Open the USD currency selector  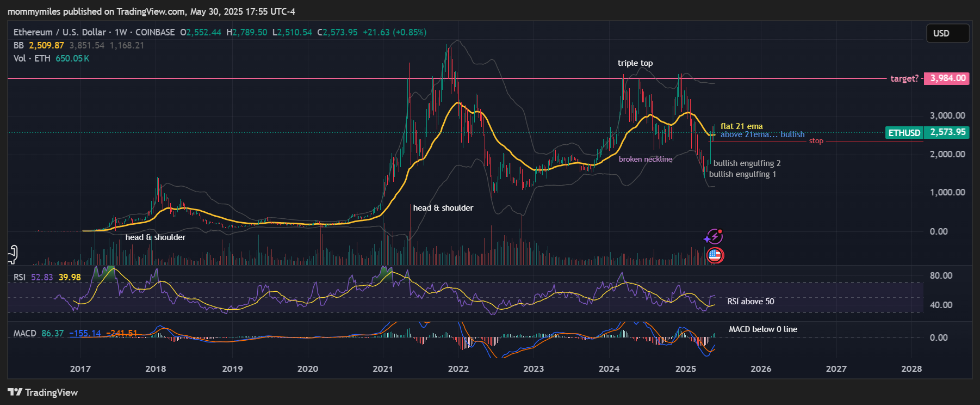click(947, 33)
